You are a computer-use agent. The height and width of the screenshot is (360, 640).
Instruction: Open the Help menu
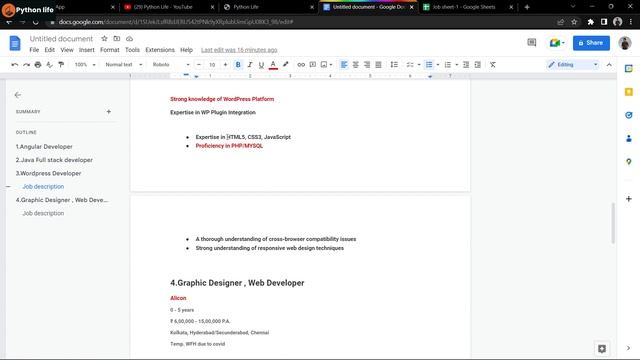pos(187,50)
